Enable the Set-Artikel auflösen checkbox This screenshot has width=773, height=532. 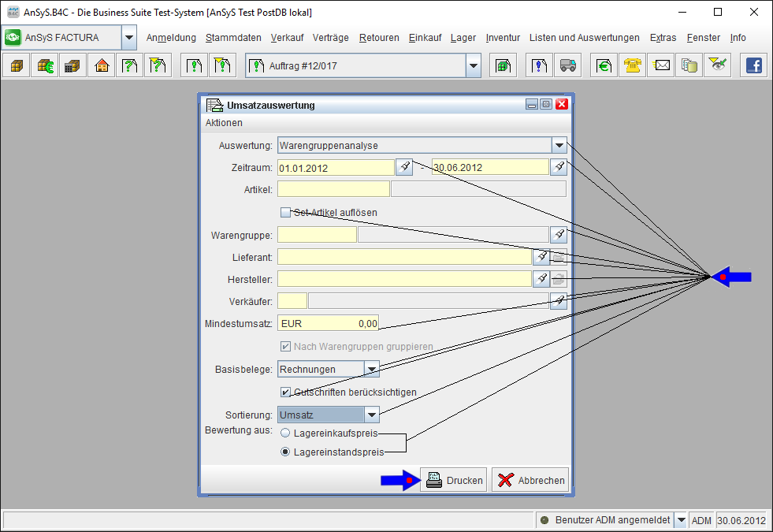(x=286, y=212)
